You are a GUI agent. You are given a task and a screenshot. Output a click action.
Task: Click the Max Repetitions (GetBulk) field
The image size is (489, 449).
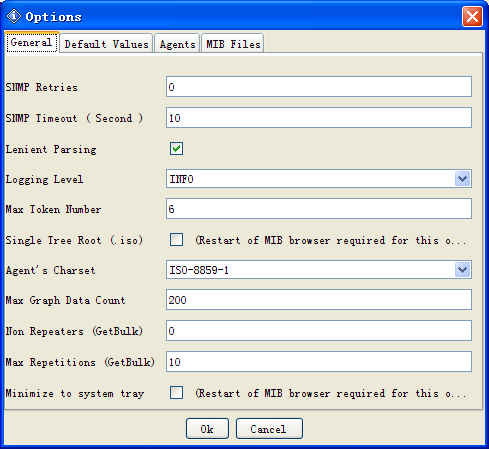pos(319,361)
